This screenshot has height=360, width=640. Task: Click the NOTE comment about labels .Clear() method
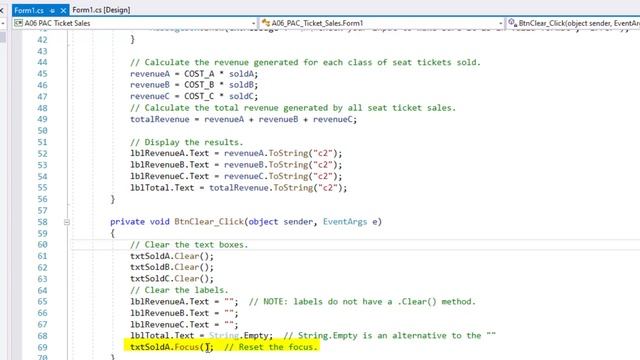pos(362,302)
